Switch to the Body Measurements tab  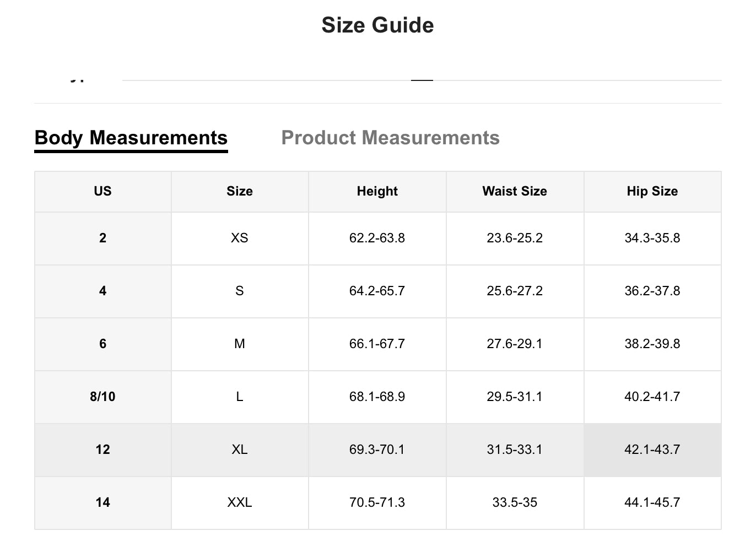(x=131, y=138)
